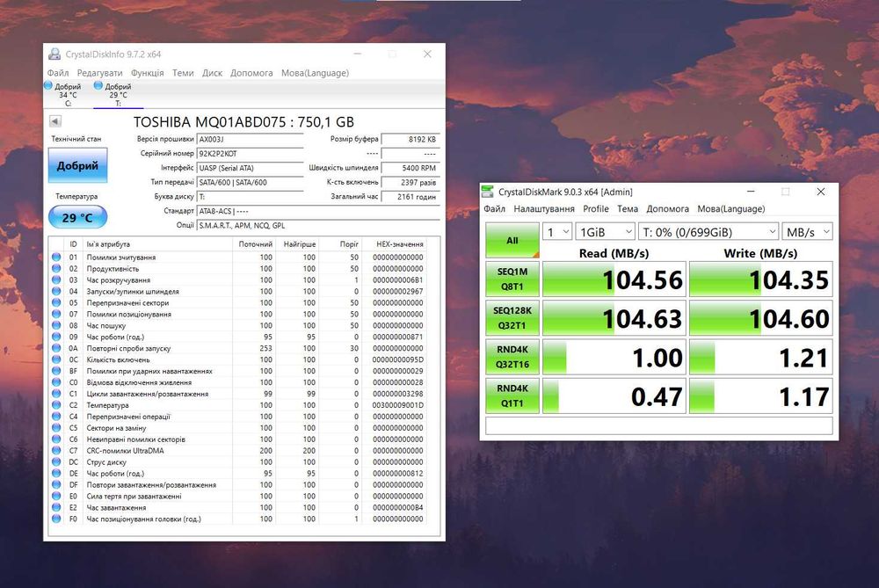Click Кількість включень attribute row
Viewport: 879px width, 588px height.
pyautogui.click(x=239, y=359)
